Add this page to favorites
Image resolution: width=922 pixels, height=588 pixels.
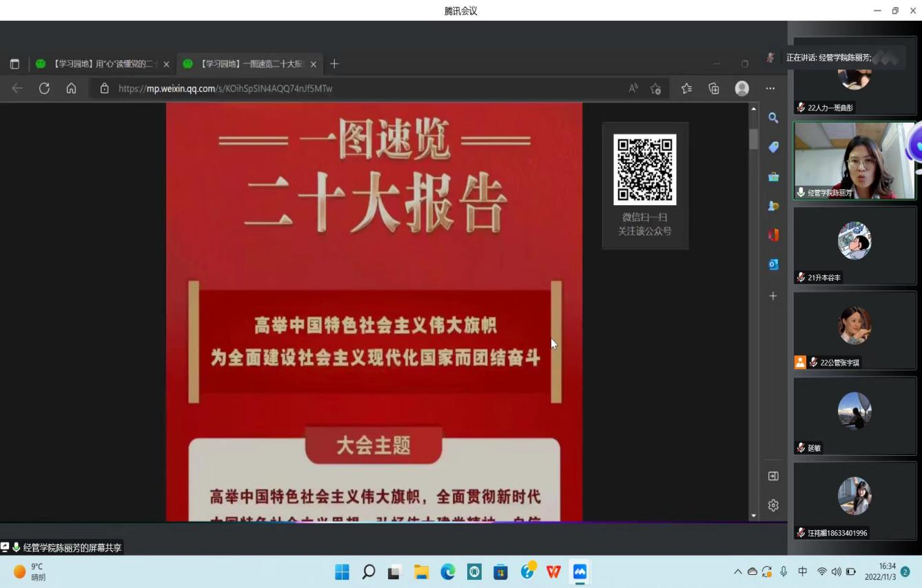(x=655, y=88)
